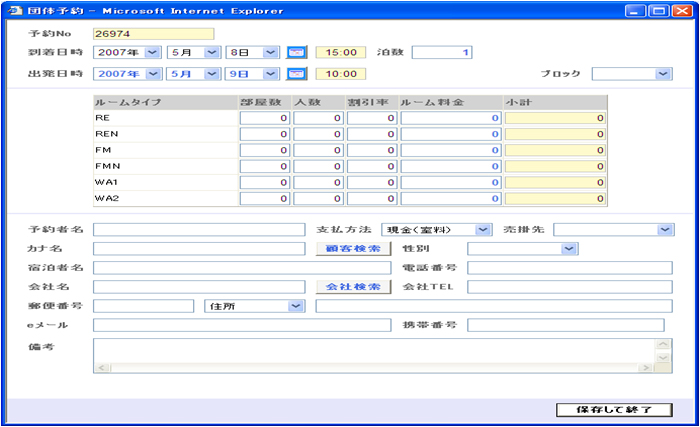Open the 性別 dropdown
This screenshot has width=700, height=427.
pos(523,249)
